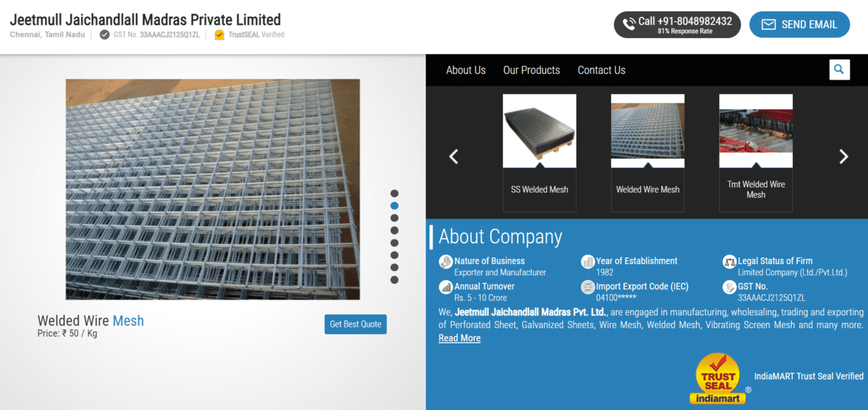Click 'Price: ₹ 50 / Kg' text
This screenshot has height=410, width=868.
pyautogui.click(x=67, y=333)
